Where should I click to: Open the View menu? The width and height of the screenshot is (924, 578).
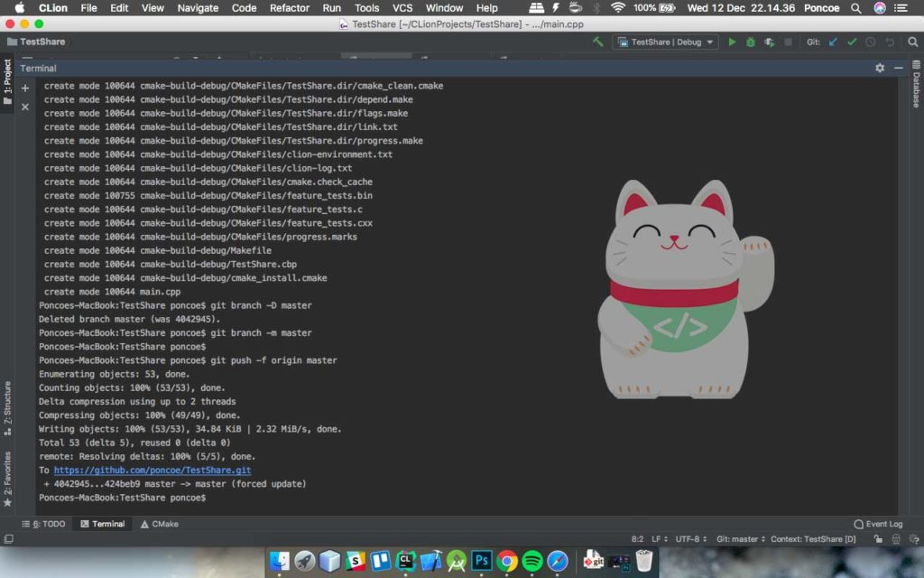(152, 8)
